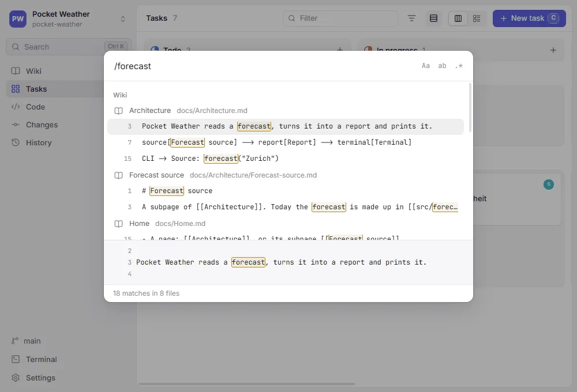Select result line 3 Pocket Weather reads
The image size is (577, 392).
286,126
